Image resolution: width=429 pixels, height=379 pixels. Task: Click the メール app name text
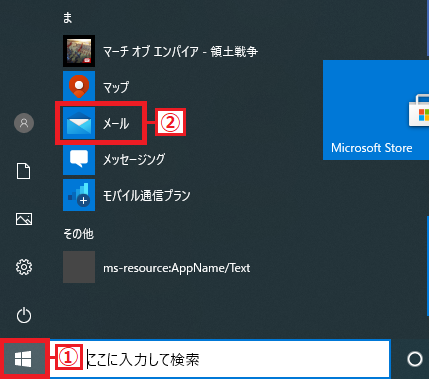116,123
